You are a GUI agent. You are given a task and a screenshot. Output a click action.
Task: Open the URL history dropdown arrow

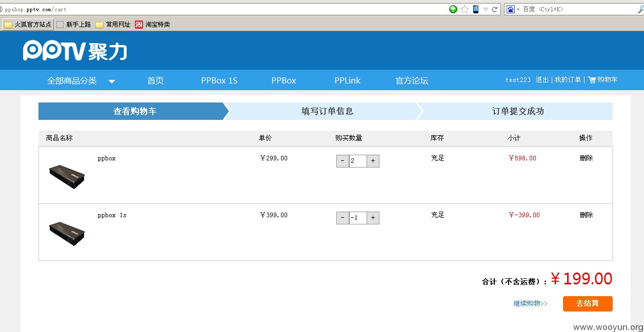click(x=486, y=9)
